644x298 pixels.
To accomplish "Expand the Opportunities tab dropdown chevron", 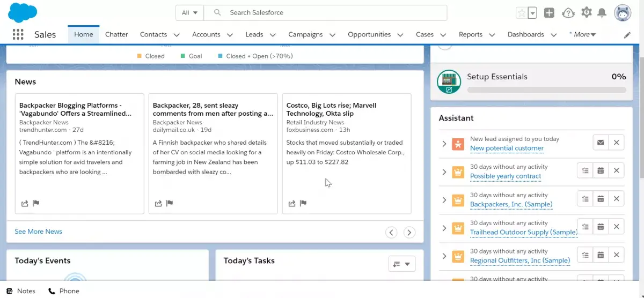I will pos(400,35).
